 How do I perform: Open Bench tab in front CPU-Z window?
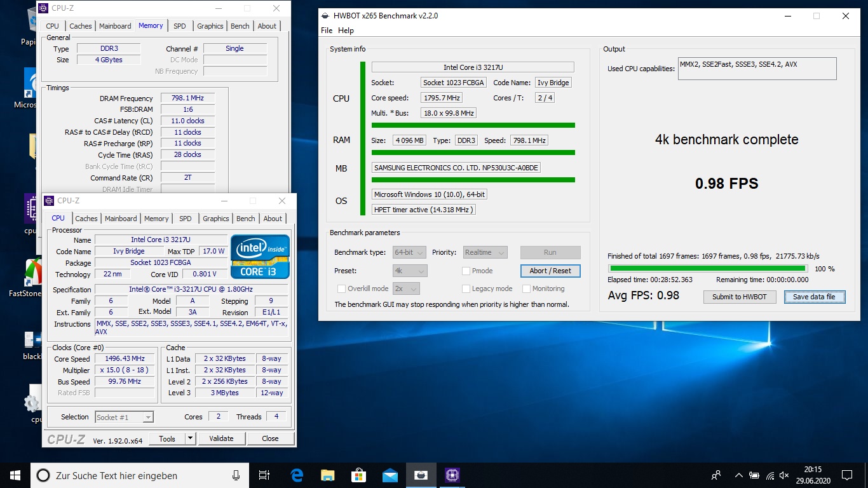click(x=246, y=219)
